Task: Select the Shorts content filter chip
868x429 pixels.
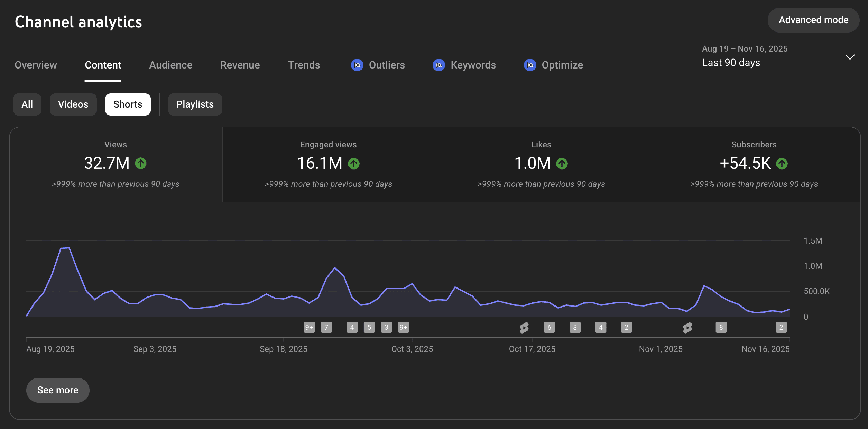Action: click(x=128, y=104)
